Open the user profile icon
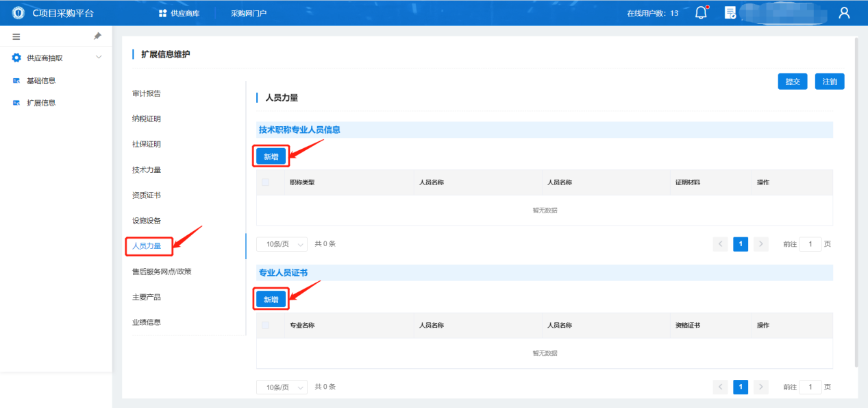868x408 pixels. [x=844, y=12]
